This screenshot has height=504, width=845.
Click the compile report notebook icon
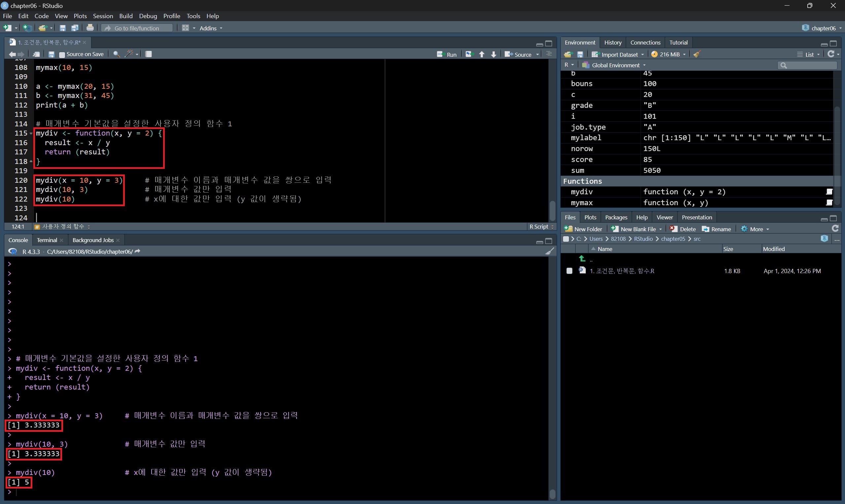149,54
